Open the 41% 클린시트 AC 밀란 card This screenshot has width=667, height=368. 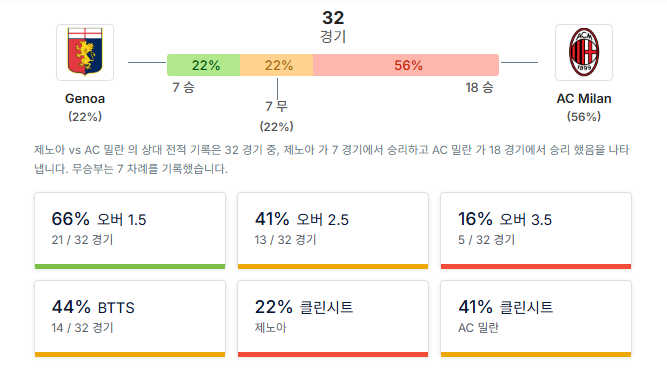[x=536, y=319]
